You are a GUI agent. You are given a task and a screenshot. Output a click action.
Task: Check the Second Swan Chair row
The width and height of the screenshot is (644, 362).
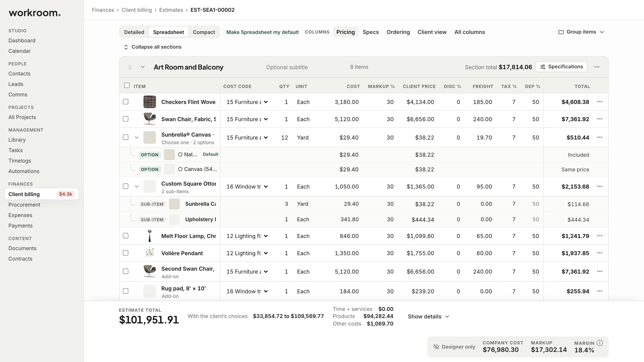[126, 271]
